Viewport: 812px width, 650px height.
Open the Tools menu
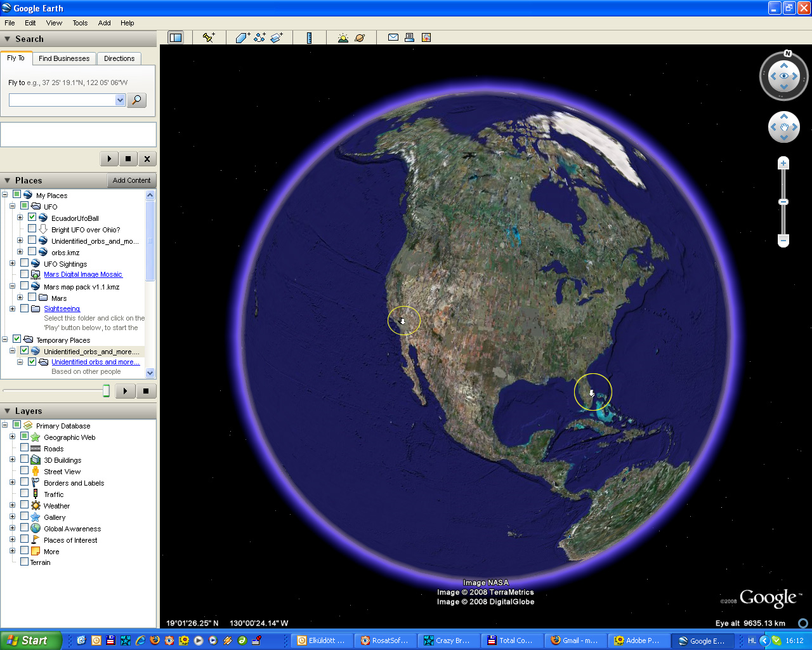point(80,23)
